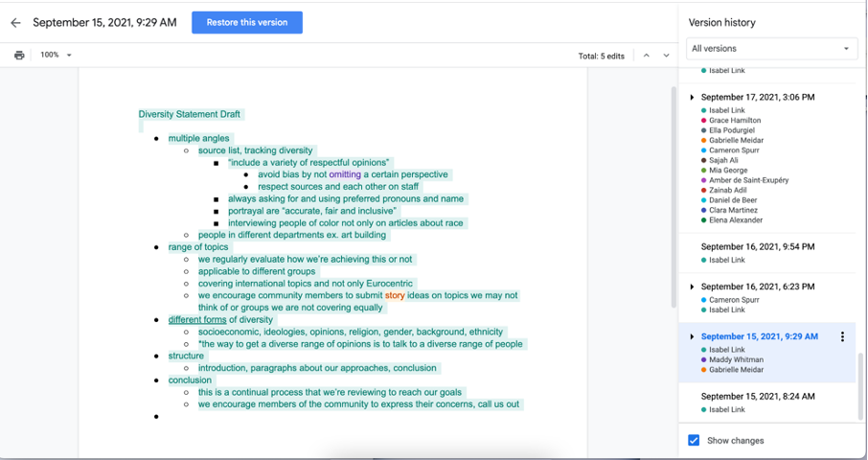Viewport: 868px width, 460px height.
Task: Select version September 15, 2021, 8:24 AM
Action: (757, 397)
